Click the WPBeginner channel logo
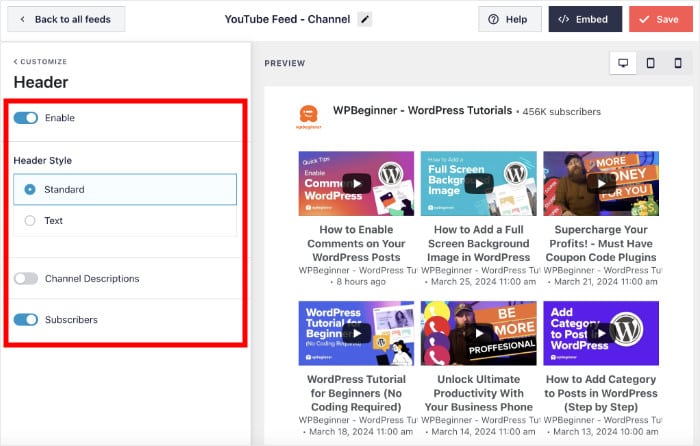Viewport: 700px width, 446px height. tap(308, 117)
